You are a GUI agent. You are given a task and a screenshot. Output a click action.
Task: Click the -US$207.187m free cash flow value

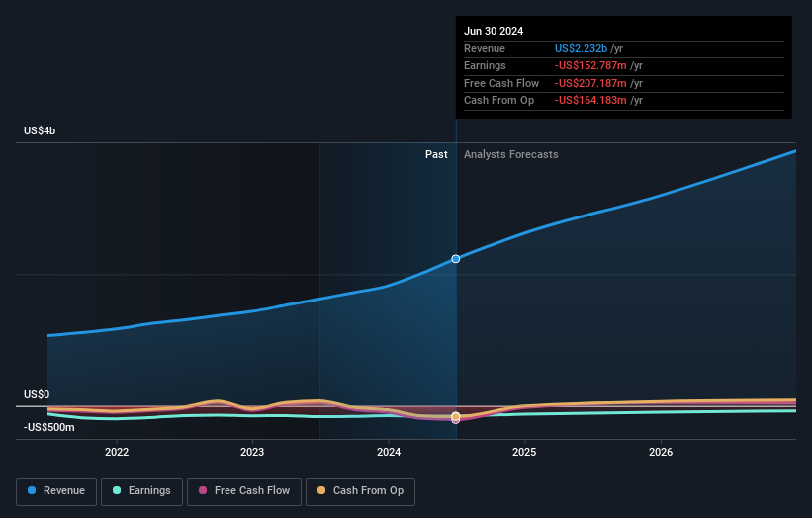(590, 83)
